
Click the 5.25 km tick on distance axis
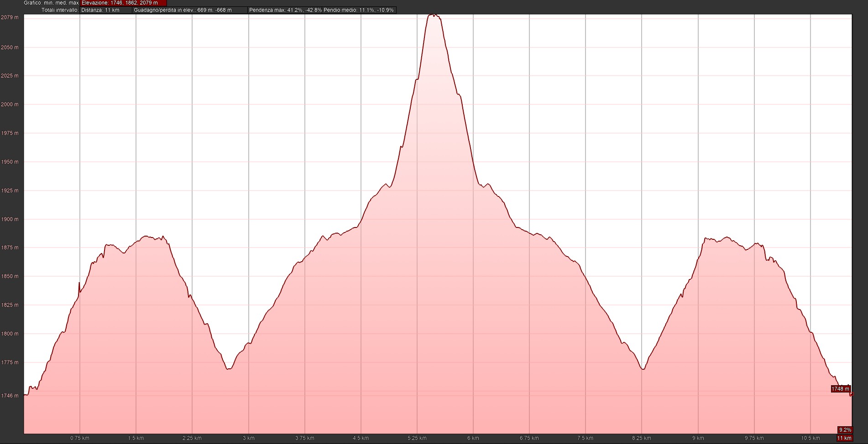point(417,438)
